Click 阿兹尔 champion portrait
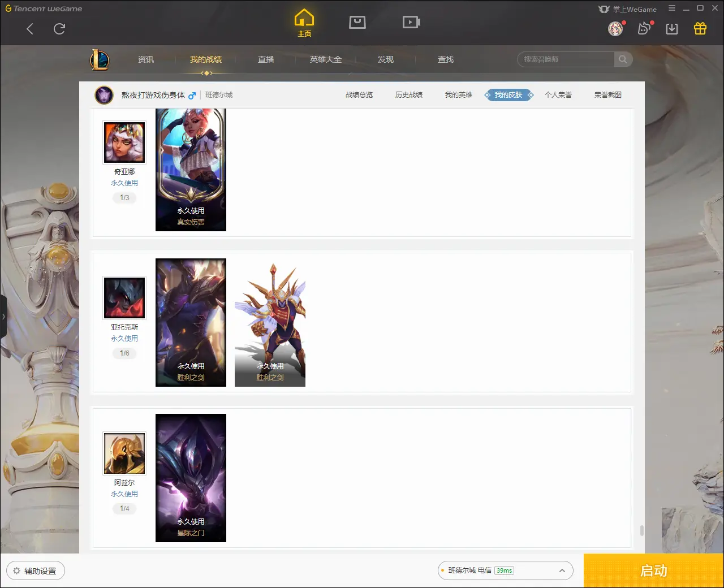The width and height of the screenshot is (724, 588). (x=124, y=453)
